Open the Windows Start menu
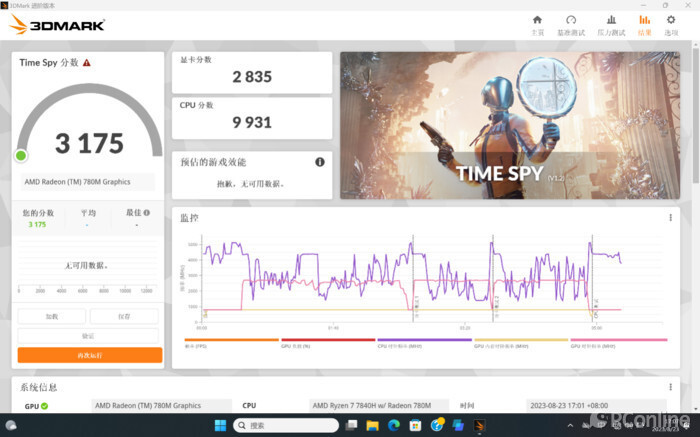 (221, 425)
